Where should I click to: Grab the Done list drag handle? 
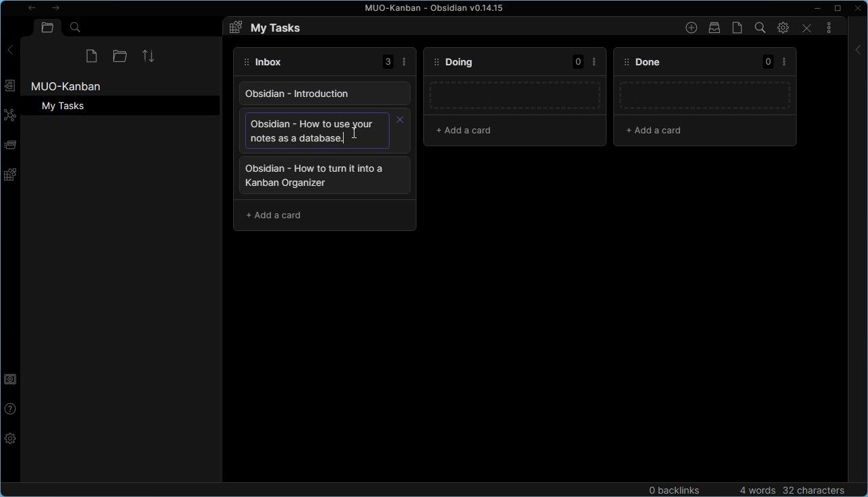point(627,62)
